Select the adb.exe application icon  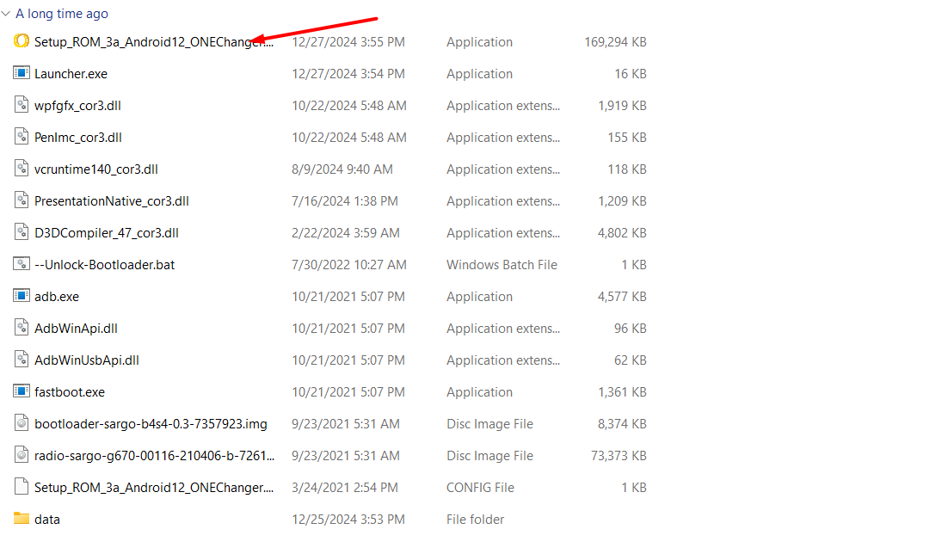pos(22,296)
